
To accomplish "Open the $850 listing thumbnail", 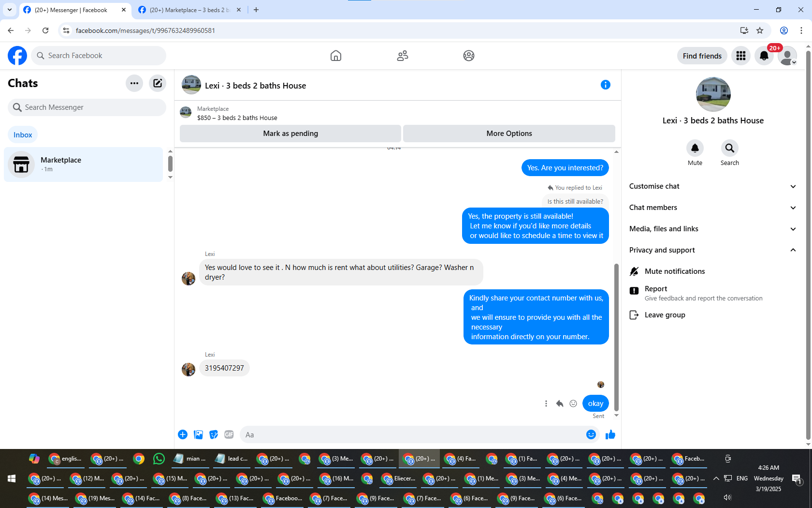I will [186, 113].
